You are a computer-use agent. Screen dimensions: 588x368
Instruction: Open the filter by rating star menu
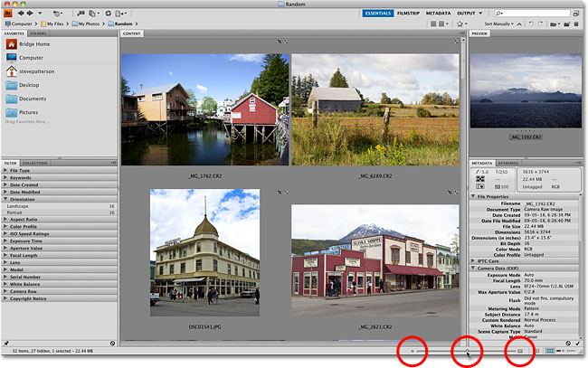(461, 24)
